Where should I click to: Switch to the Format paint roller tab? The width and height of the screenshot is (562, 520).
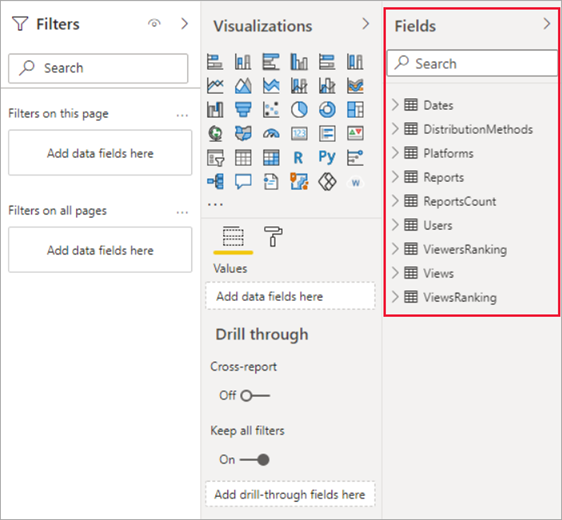(273, 236)
